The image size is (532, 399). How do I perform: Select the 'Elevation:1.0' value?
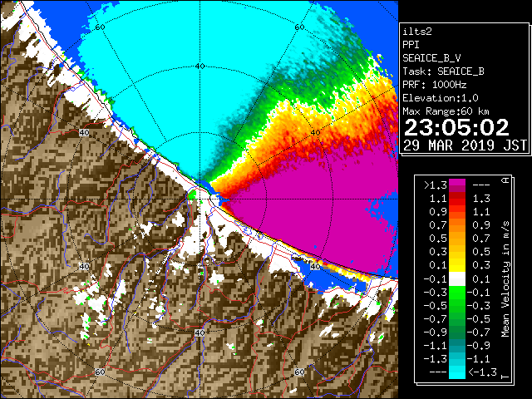(x=441, y=98)
